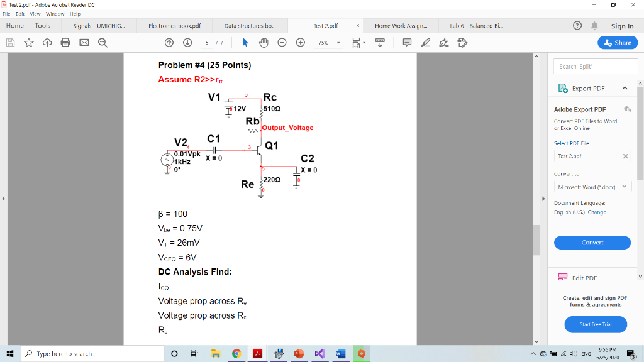Click the Print document icon
This screenshot has height=362, width=644.
click(65, 42)
